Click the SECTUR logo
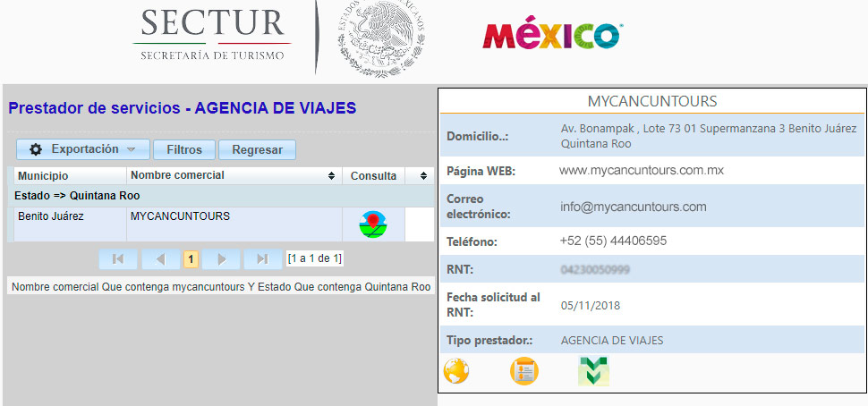 point(212,34)
